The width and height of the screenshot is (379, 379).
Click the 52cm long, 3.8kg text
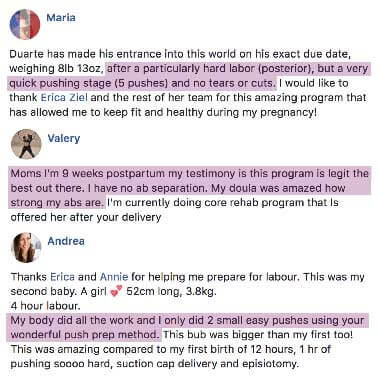pos(171,291)
